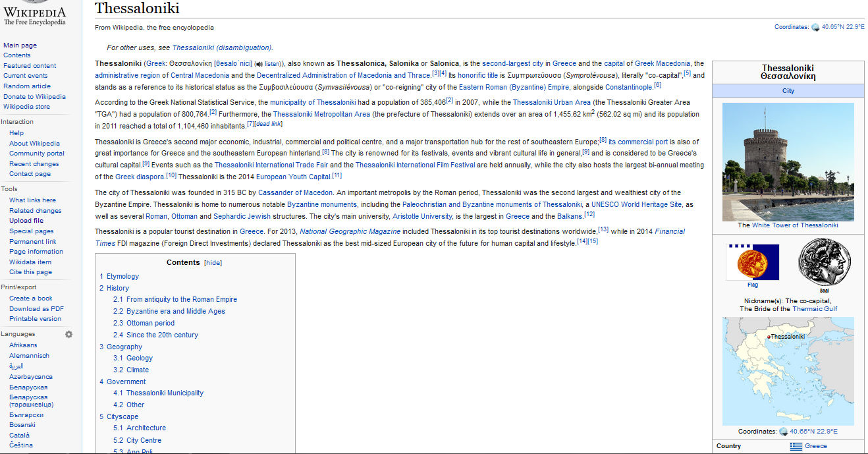Load a Random article
868x454 pixels.
[x=27, y=86]
